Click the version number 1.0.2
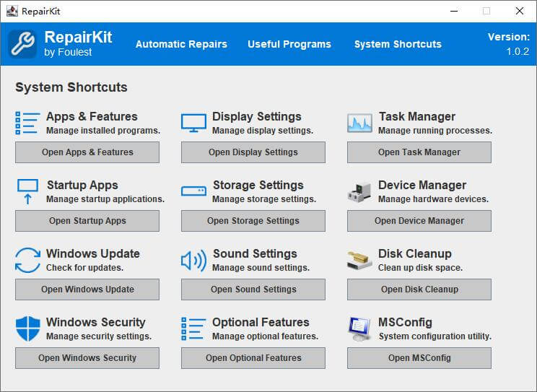The height and width of the screenshot is (392, 537). (518, 52)
